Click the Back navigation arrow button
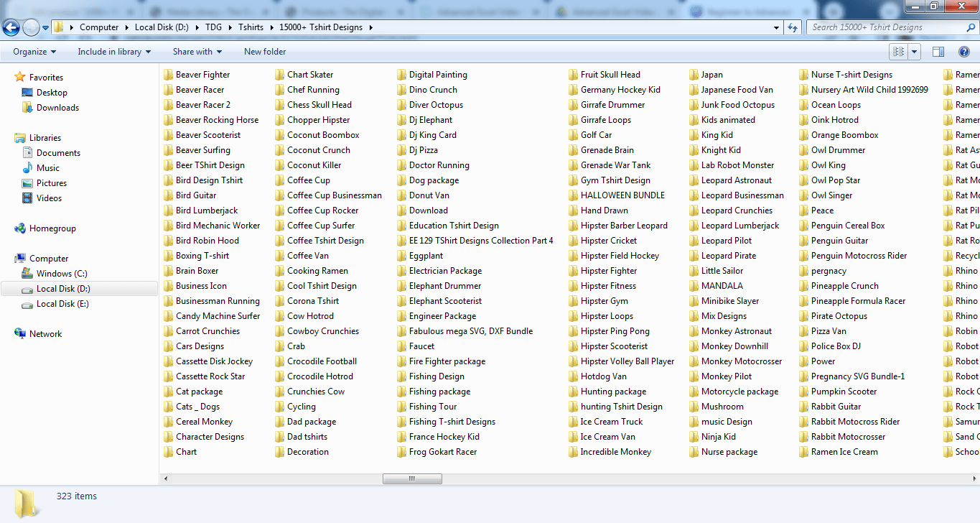This screenshot has height=523, width=980. 11,28
